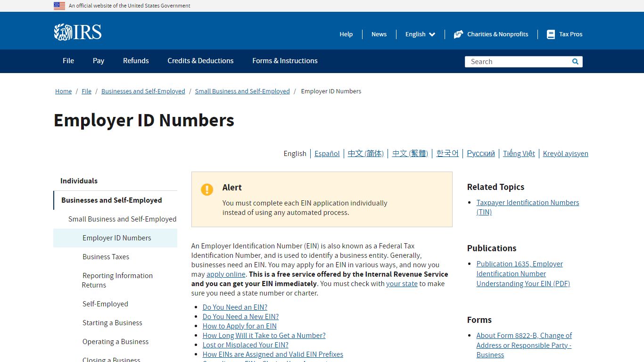The height and width of the screenshot is (362, 644).
Task: Click the Charities & Nonprofits handshake icon
Action: coord(458,34)
